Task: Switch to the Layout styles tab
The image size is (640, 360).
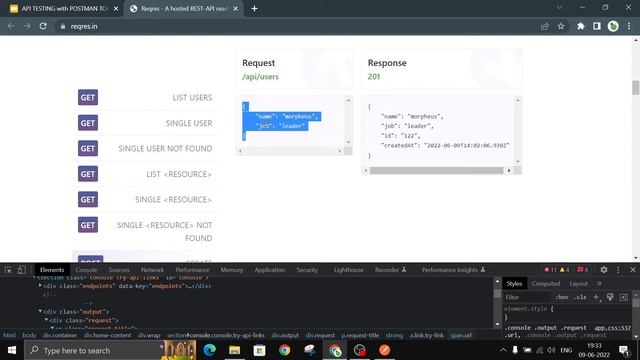Action: 578,284
